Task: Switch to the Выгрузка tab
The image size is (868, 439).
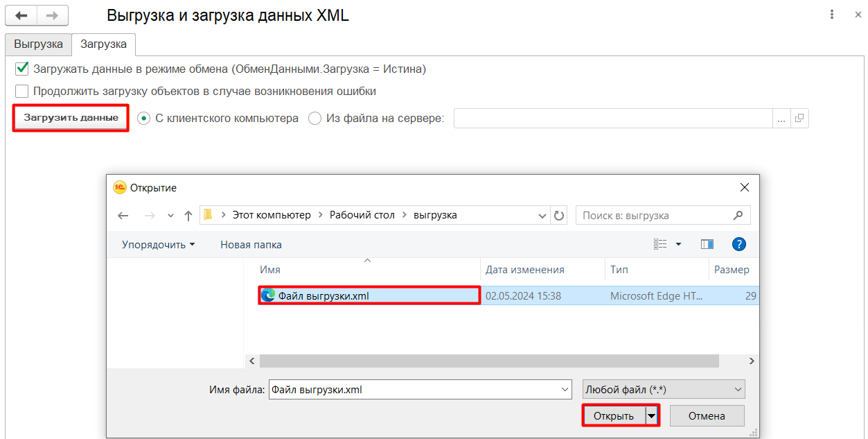Action: [x=38, y=44]
